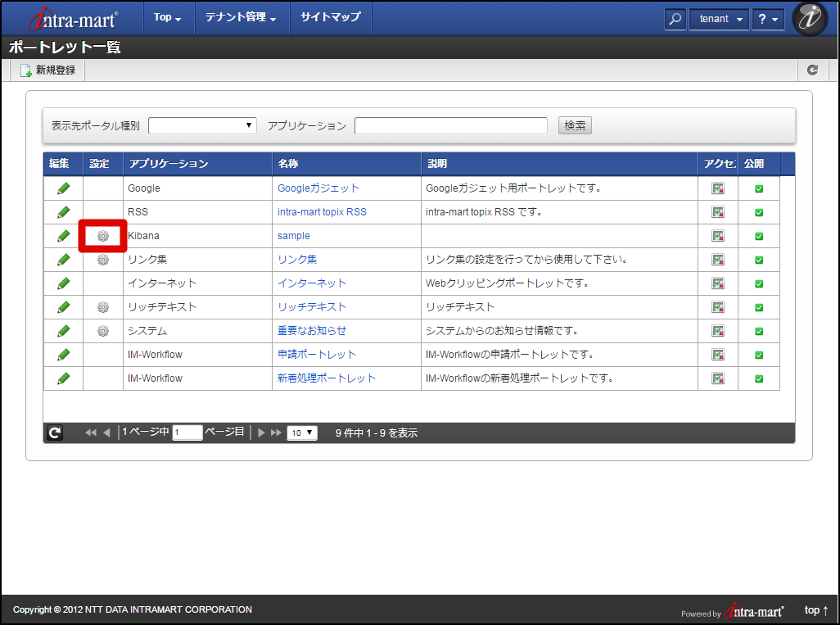Screen dimensions: 840x625
Task: Open the 表示先ポータル種別 dropdown
Action: (201, 125)
